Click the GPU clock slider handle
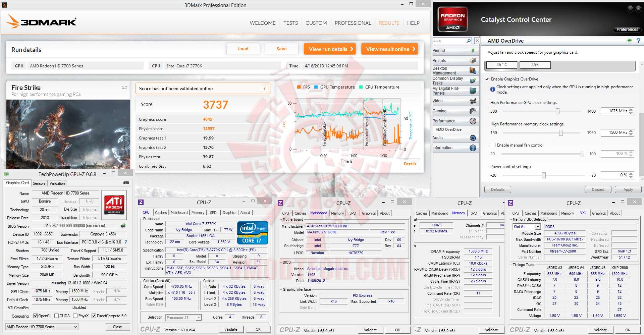The image size is (644, 335). click(x=557, y=111)
